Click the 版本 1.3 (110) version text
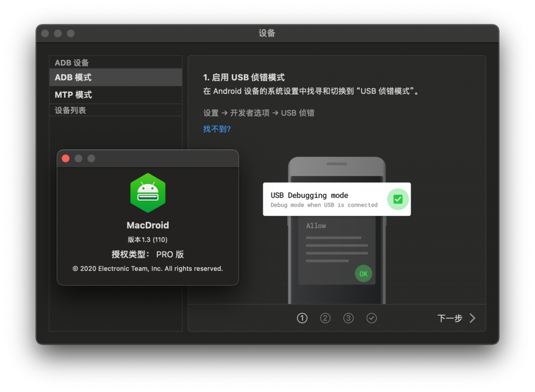 coord(148,240)
